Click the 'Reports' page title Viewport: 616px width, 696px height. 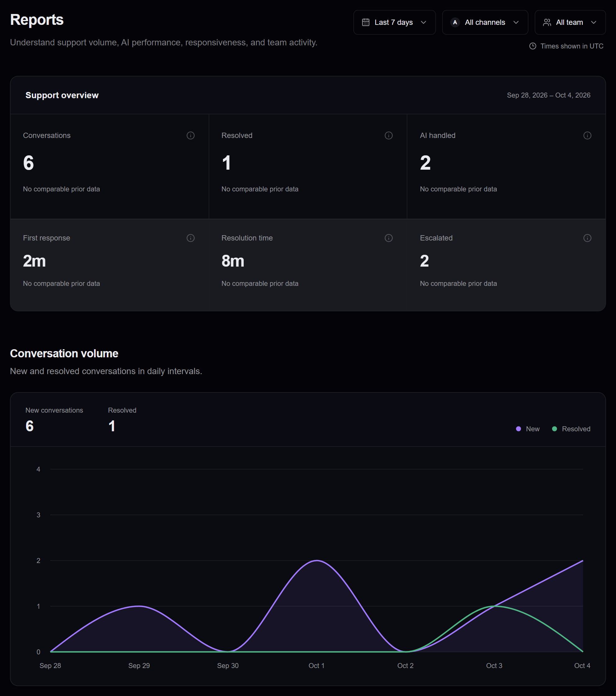point(37,20)
